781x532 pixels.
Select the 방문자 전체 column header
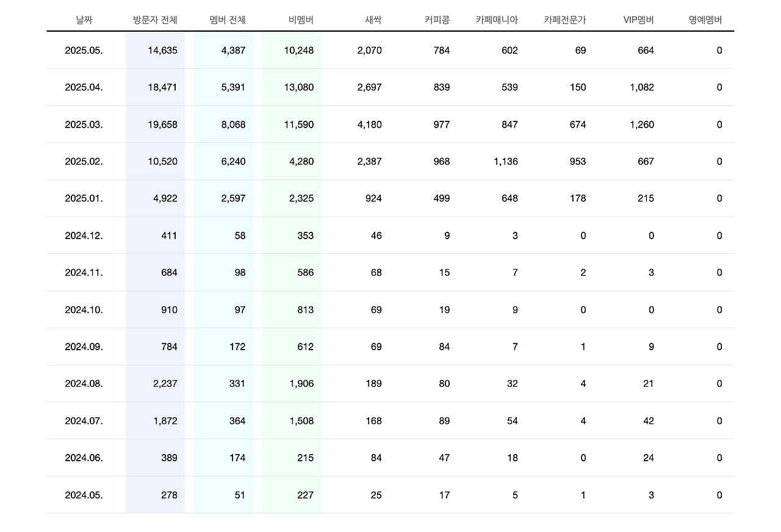pyautogui.click(x=154, y=19)
